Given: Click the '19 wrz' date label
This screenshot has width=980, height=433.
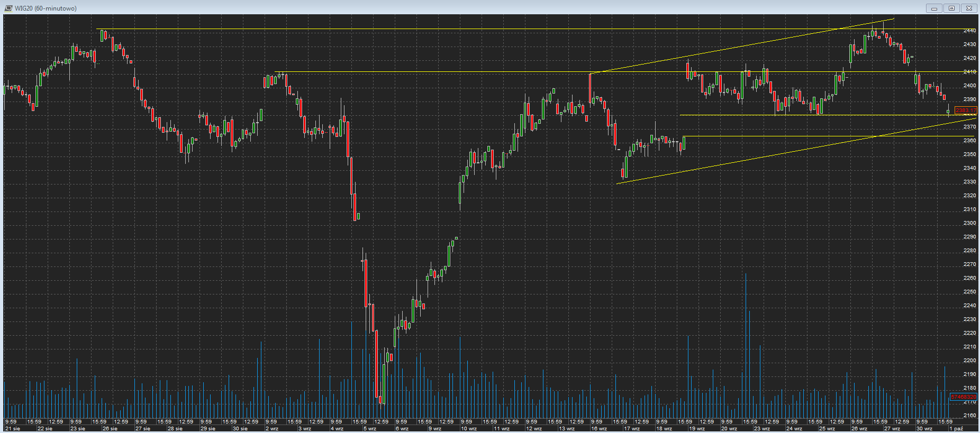Looking at the screenshot, I should [x=697, y=429].
